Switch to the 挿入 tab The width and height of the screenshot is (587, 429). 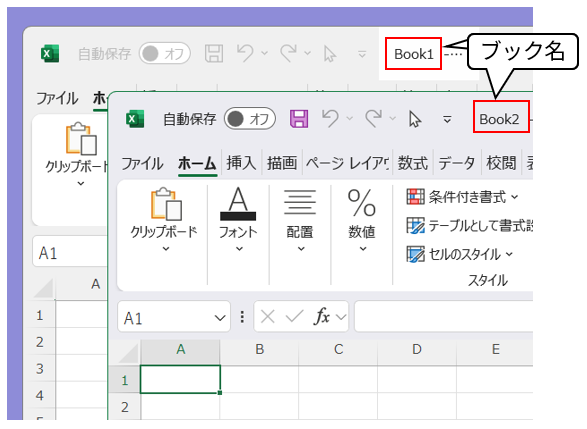241,164
